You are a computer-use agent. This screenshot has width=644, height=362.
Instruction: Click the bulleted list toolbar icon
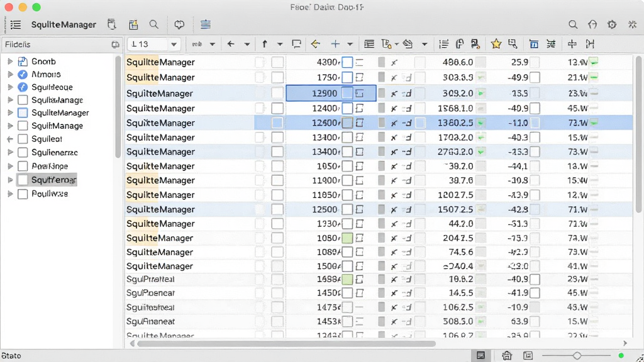click(443, 44)
